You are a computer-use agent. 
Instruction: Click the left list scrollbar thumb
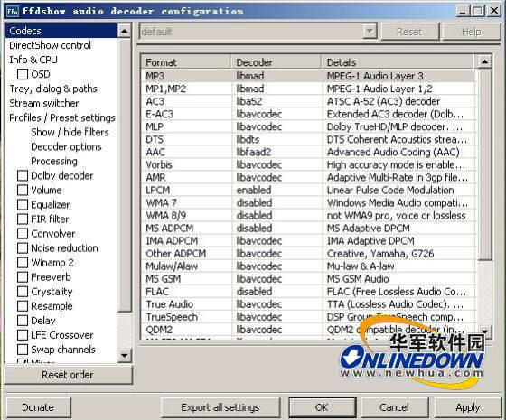pos(125,175)
